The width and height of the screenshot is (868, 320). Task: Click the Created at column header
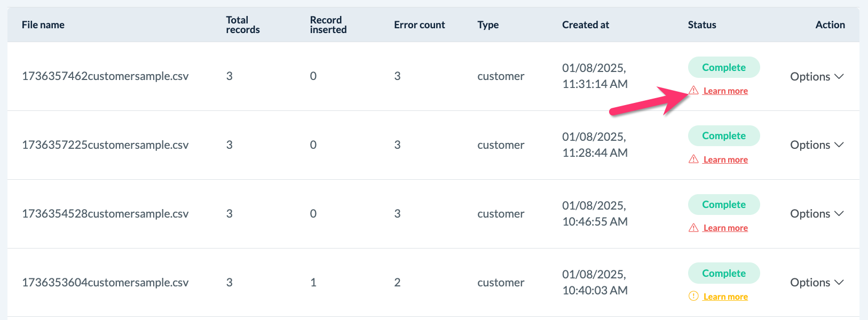click(585, 25)
